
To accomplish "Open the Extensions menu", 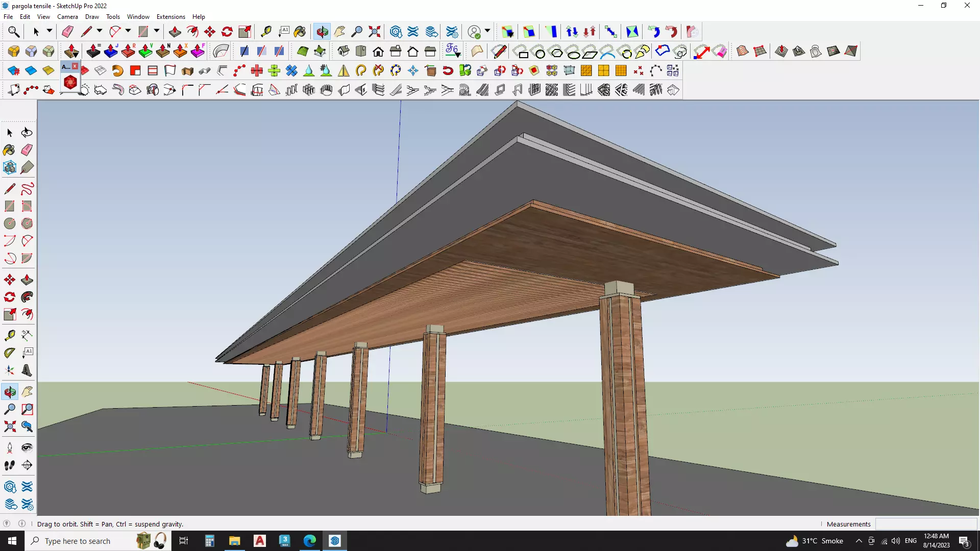I will coord(171,17).
